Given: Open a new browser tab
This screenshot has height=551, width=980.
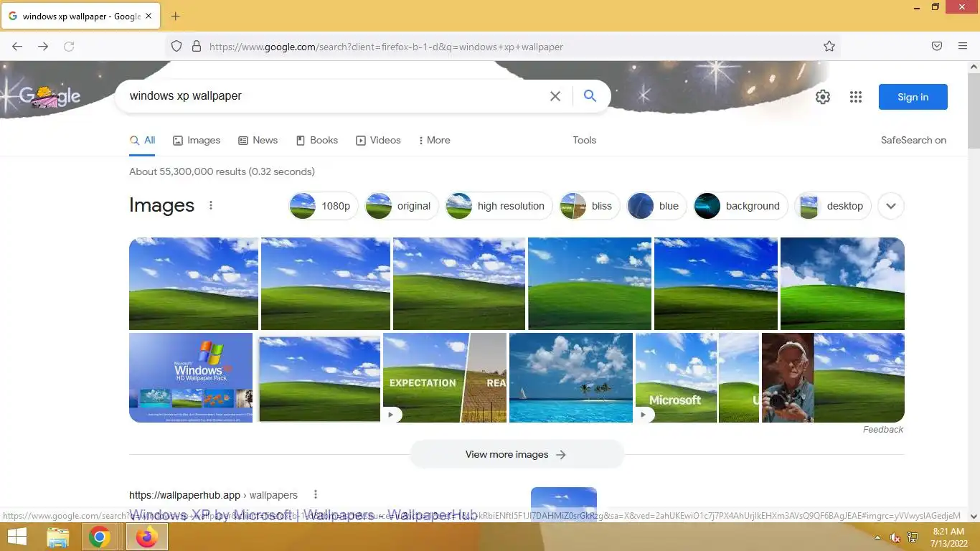Looking at the screenshot, I should click(x=175, y=16).
